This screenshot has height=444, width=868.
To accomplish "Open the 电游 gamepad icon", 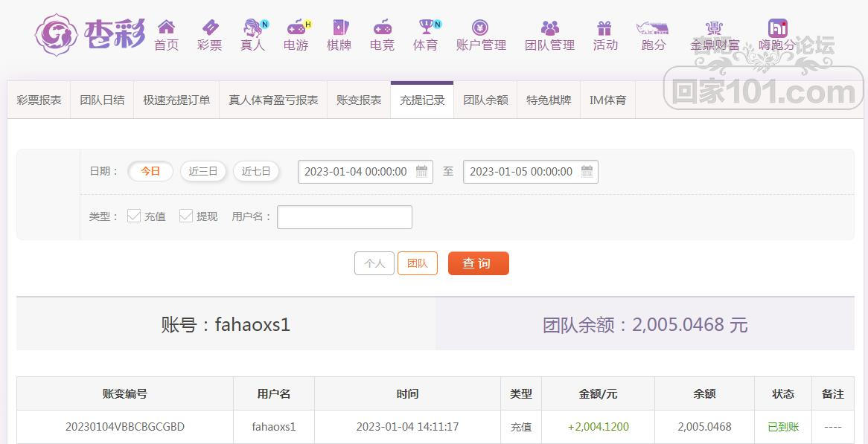I will click(296, 27).
